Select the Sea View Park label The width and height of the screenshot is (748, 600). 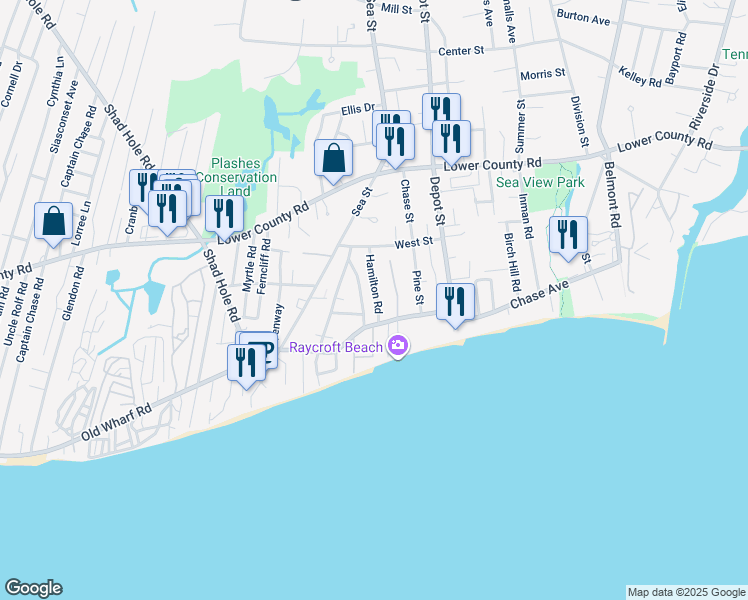pyautogui.click(x=540, y=182)
